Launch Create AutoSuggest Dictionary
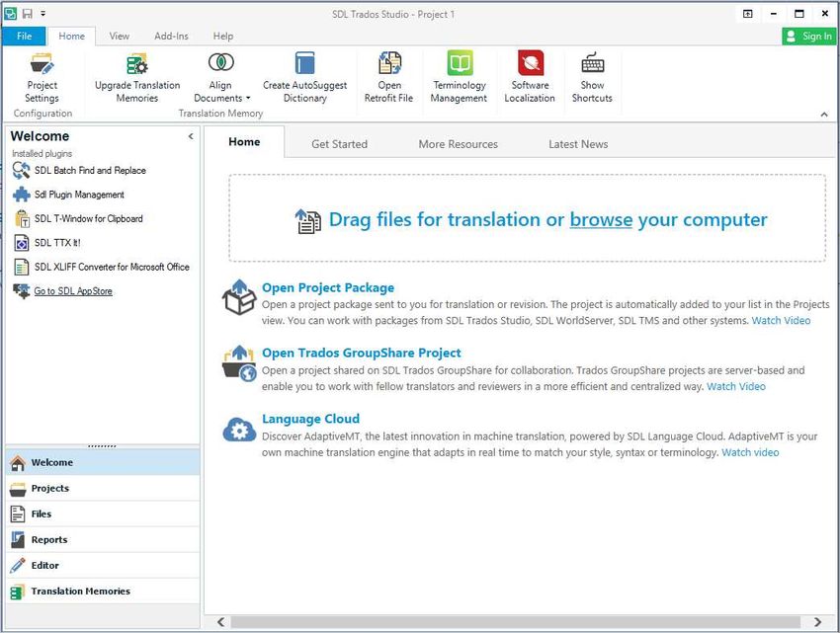Viewport: 840px width, 633px height. coord(304,77)
